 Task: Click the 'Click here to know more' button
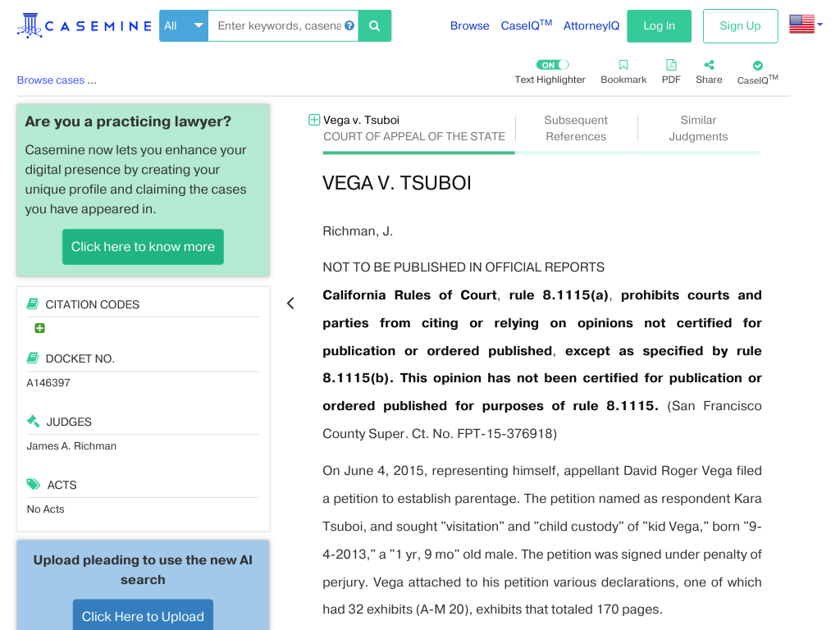143,247
